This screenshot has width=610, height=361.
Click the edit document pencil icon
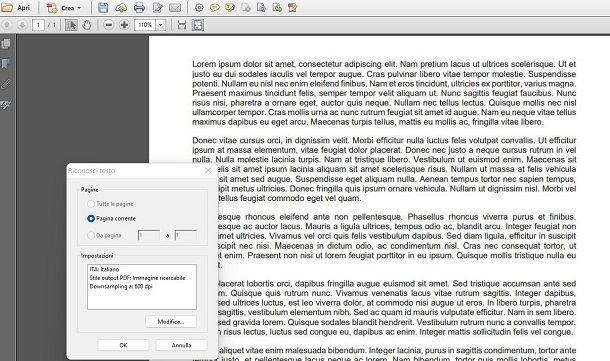pos(158,7)
